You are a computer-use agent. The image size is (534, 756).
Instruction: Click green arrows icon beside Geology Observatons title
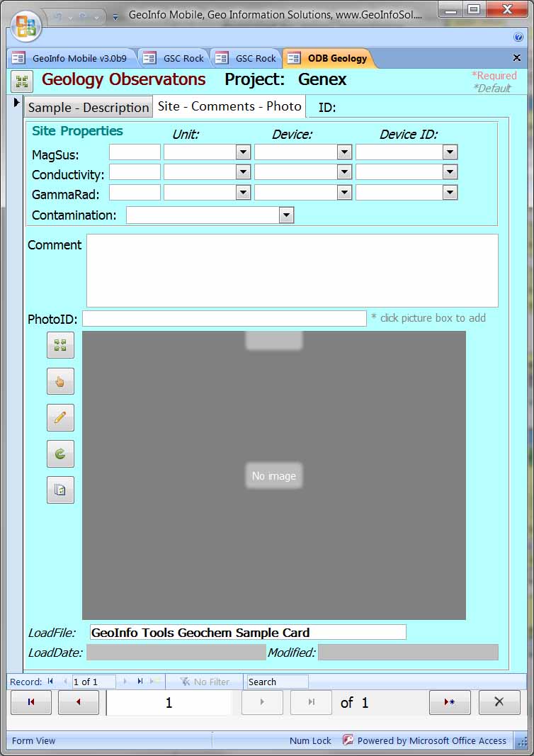click(22, 81)
